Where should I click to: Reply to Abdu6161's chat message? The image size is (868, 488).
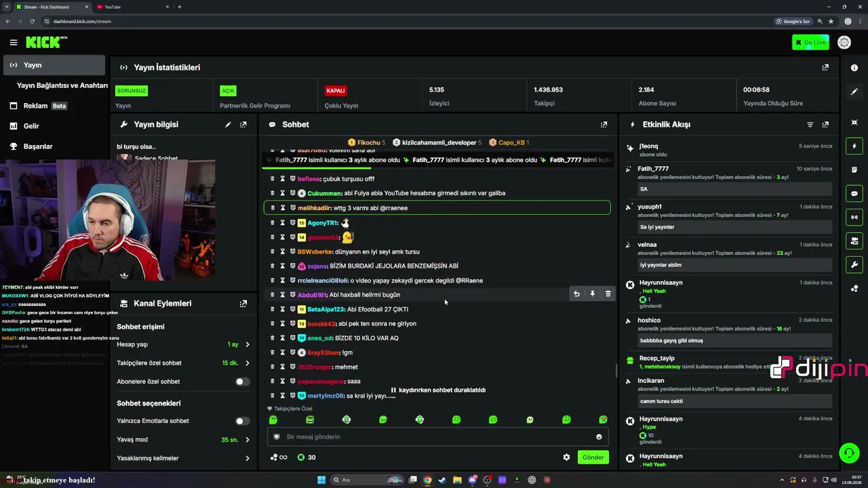click(576, 294)
